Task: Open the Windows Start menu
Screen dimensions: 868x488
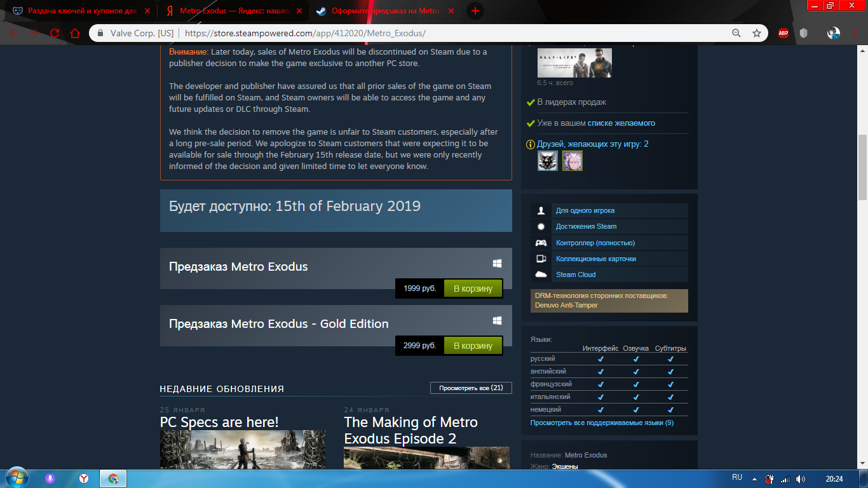Action: click(16, 478)
